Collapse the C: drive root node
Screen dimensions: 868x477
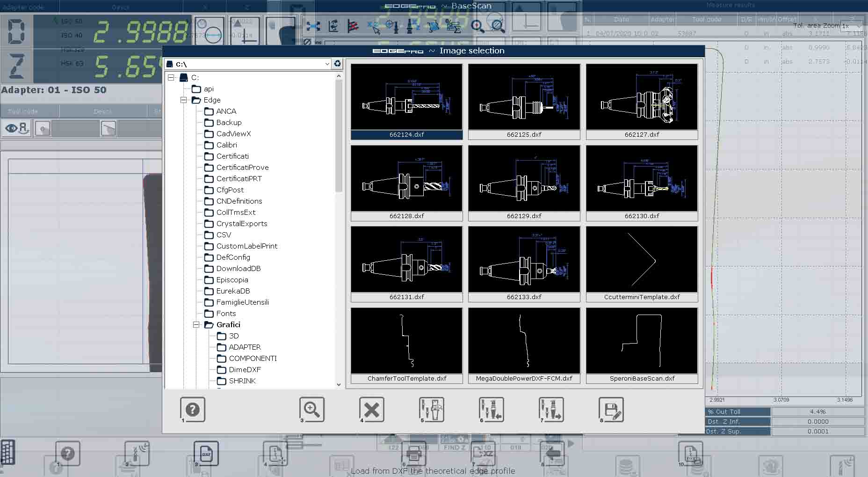click(171, 78)
